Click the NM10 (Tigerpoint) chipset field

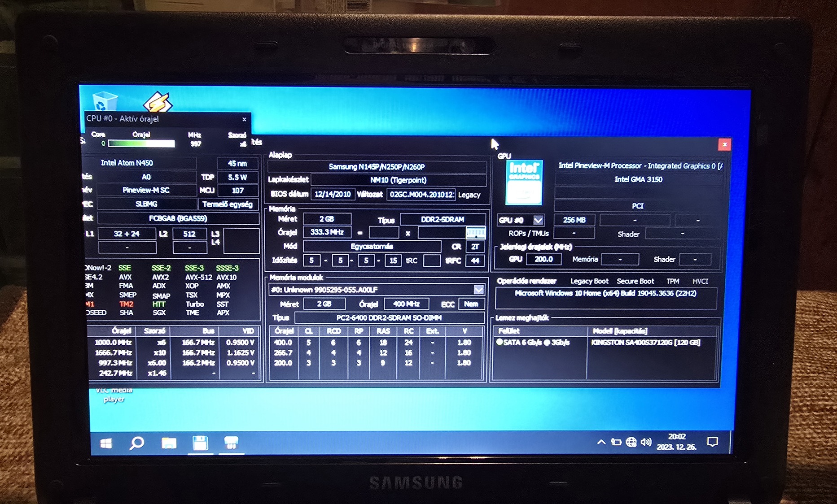[x=399, y=180]
